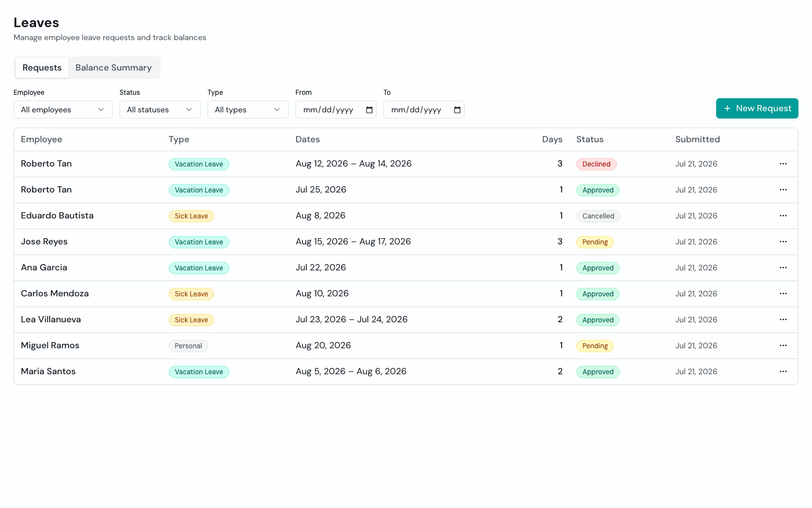Click Ana Garcia's Vacation Leave badge

(199, 268)
